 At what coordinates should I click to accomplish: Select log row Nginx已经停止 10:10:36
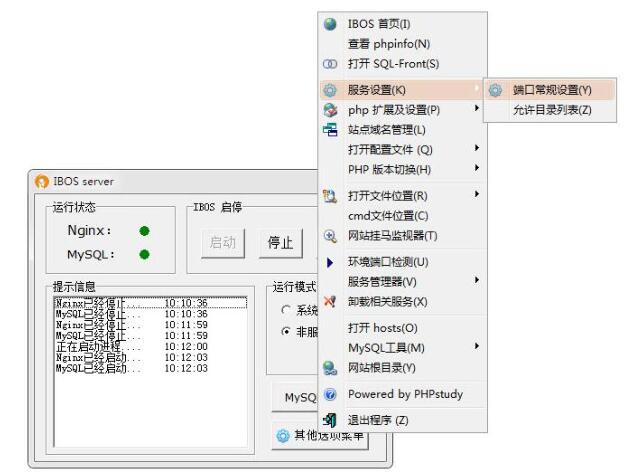(151, 303)
